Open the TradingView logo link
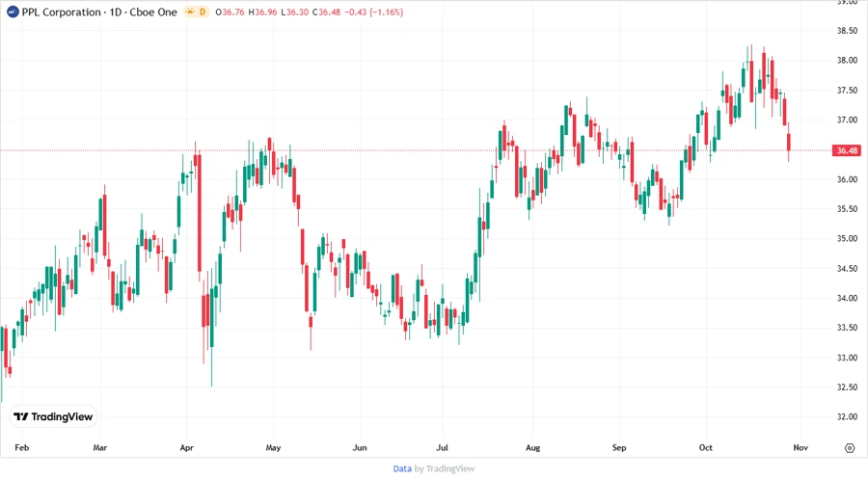This screenshot has height=480, width=868. point(53,417)
